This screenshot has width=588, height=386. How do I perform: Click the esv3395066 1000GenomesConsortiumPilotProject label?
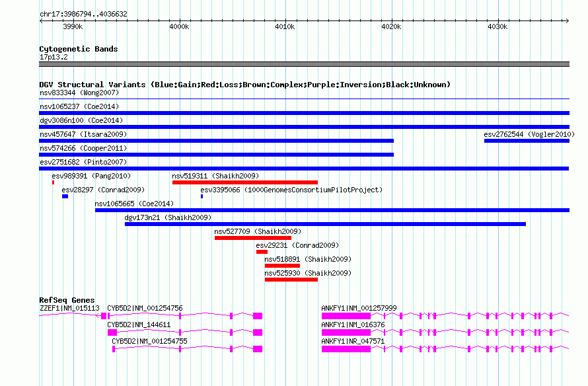tap(291, 190)
